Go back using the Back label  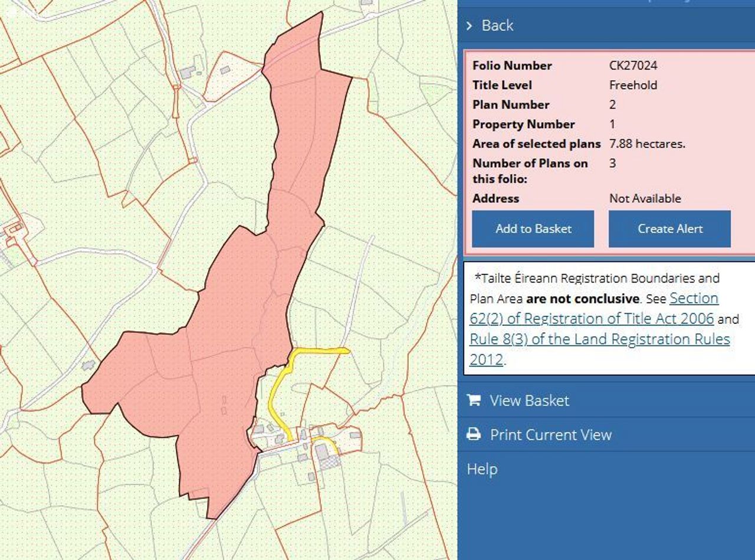click(x=497, y=25)
